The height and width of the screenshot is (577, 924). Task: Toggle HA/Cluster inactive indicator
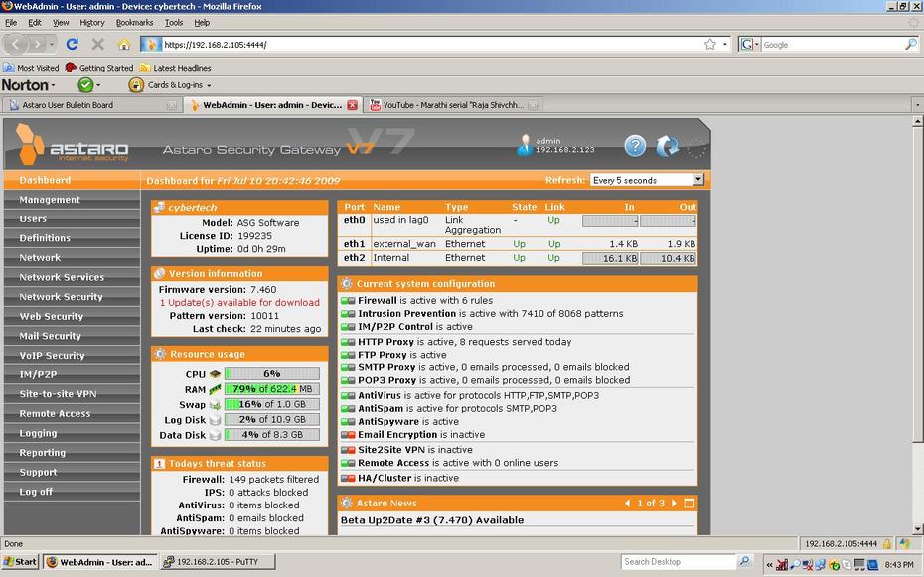(x=348, y=478)
